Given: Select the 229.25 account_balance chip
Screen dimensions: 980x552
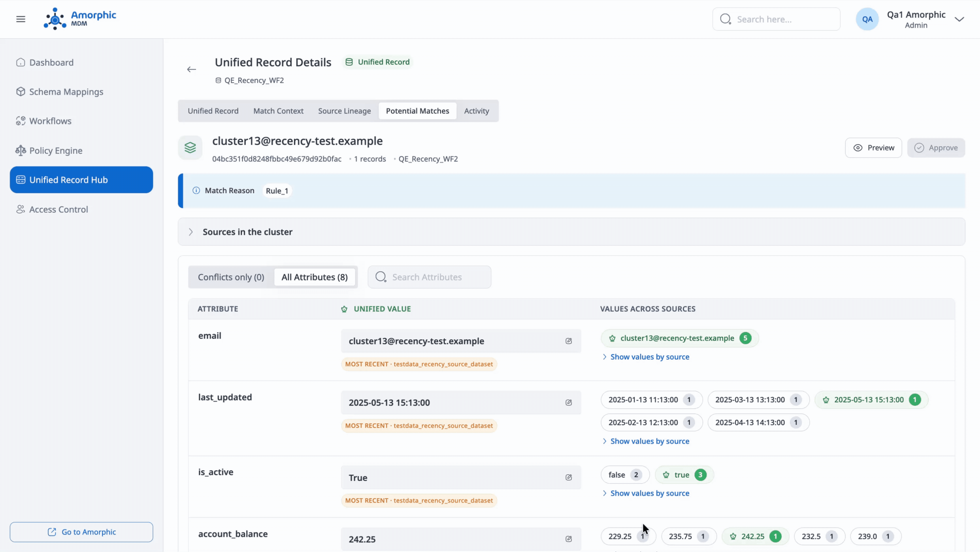Looking at the screenshot, I should coord(628,536).
